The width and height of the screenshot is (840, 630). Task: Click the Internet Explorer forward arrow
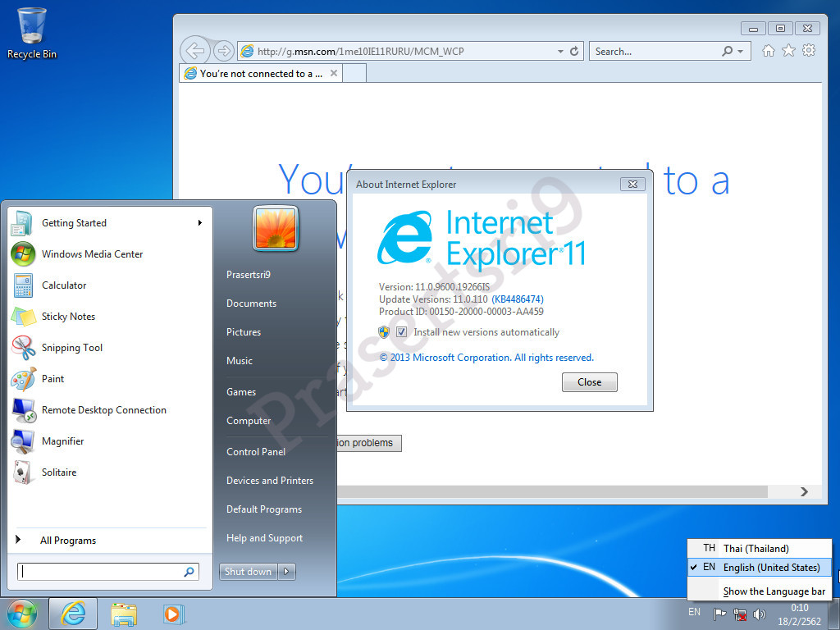point(223,52)
